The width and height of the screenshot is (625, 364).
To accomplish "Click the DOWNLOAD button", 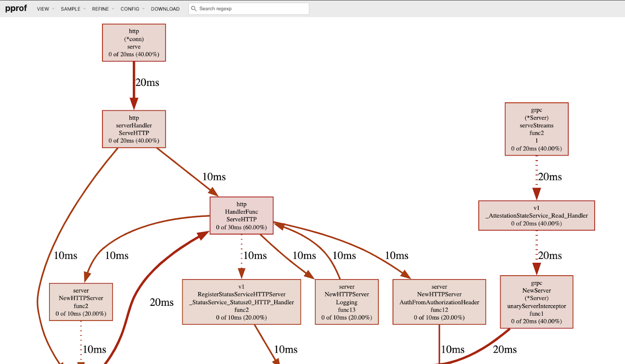I will [x=165, y=9].
